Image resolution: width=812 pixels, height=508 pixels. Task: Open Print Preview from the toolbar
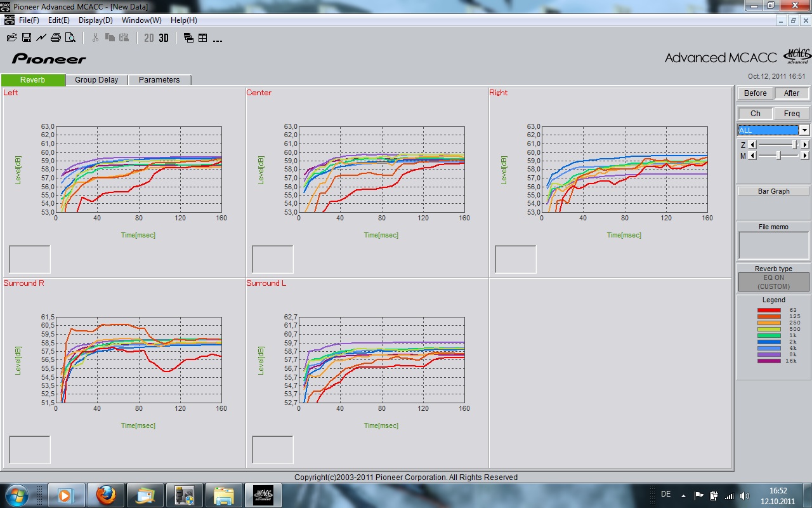point(70,38)
